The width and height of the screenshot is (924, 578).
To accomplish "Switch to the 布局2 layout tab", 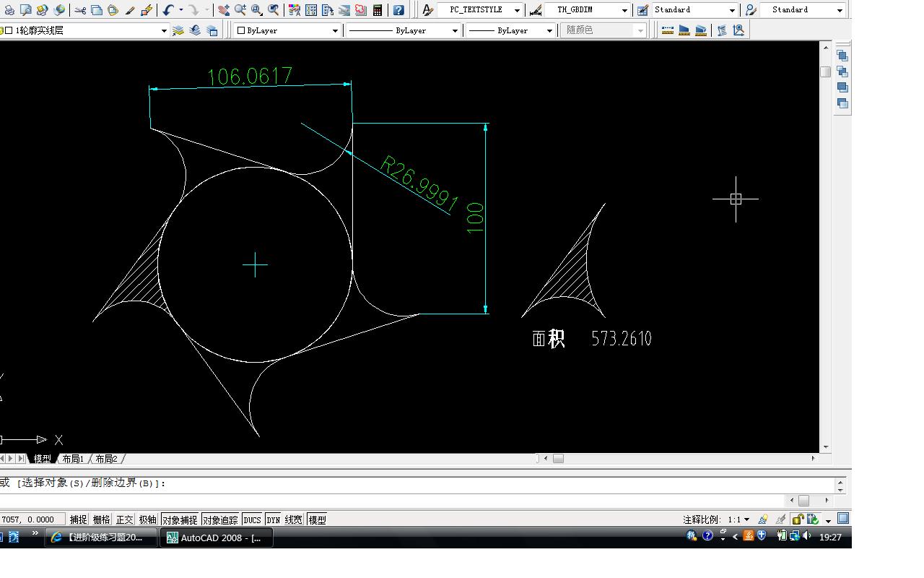I will coord(106,459).
